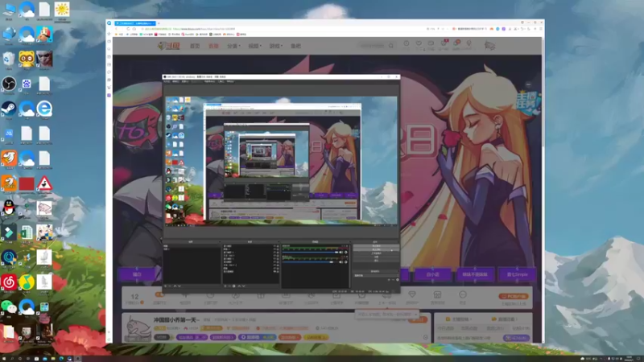Viewport: 644px width, 362px height.
Task: Click the nested preview in the OBS window
Action: point(281,160)
